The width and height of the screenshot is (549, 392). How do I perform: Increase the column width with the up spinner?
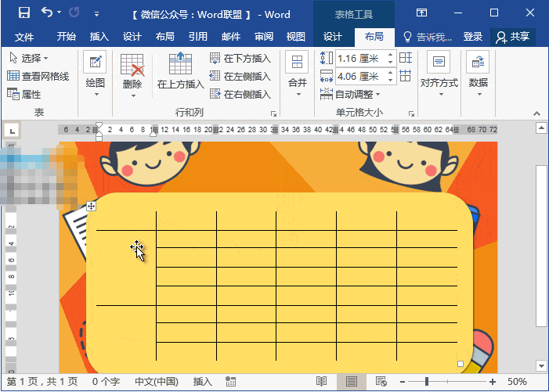pos(390,73)
